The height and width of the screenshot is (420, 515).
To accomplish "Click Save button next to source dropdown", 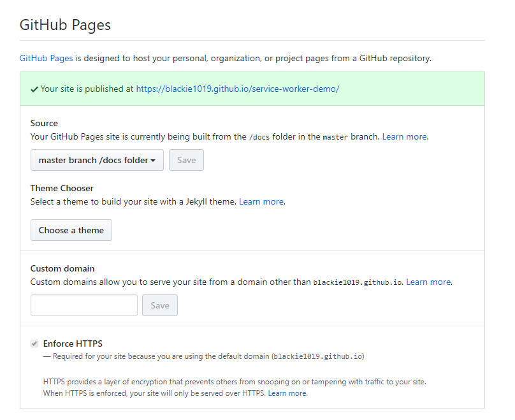I will 186,160.
